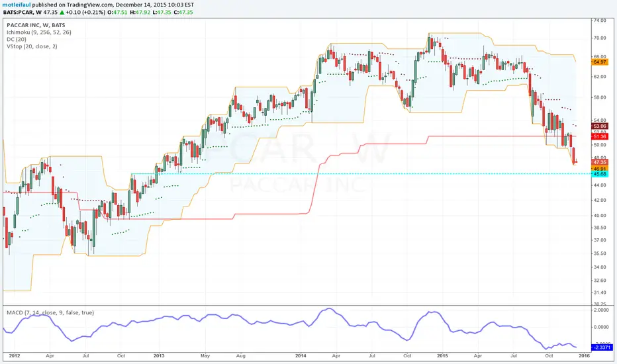Click the 34.00 price axis tick
The width and height of the screenshot is (617, 364).
600,267
